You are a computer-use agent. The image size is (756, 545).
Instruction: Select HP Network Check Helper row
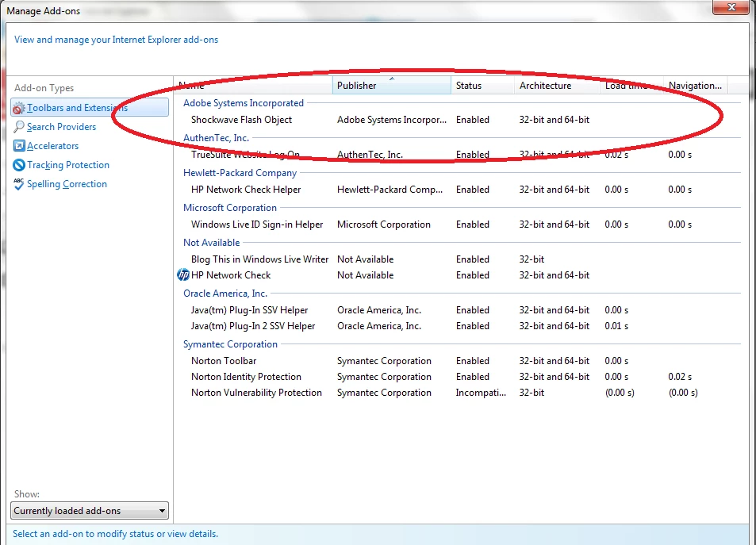tap(458, 190)
